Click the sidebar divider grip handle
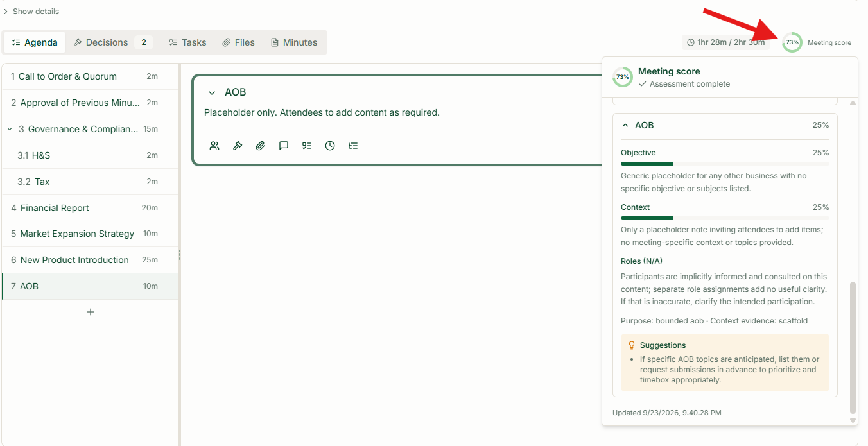The image size is (868, 446). point(180,255)
